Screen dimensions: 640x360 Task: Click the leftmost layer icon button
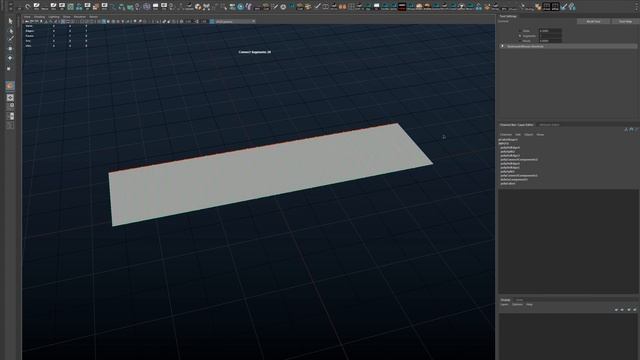(x=616, y=310)
